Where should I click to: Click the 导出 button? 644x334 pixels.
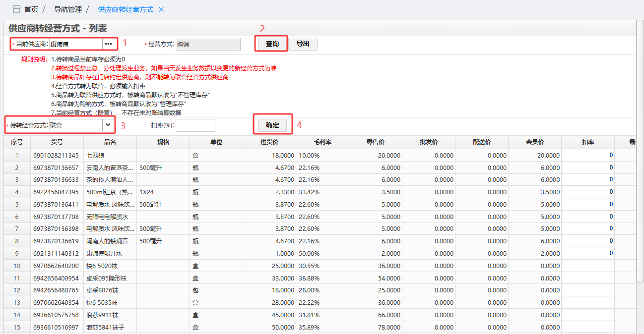[x=303, y=44]
